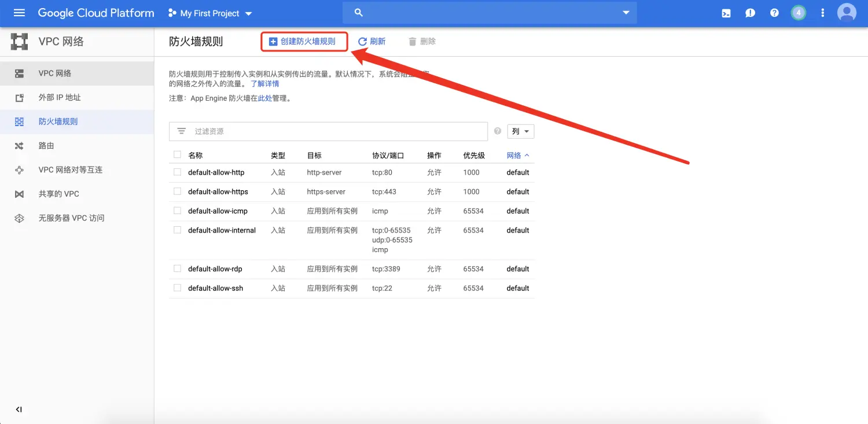Expand the search bar dropdown arrow
This screenshot has width=868, height=424.
click(x=626, y=13)
